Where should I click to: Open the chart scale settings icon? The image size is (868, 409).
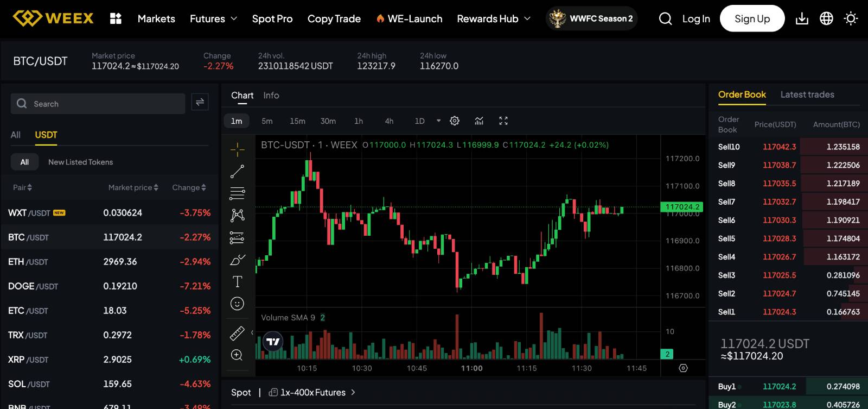[683, 368]
